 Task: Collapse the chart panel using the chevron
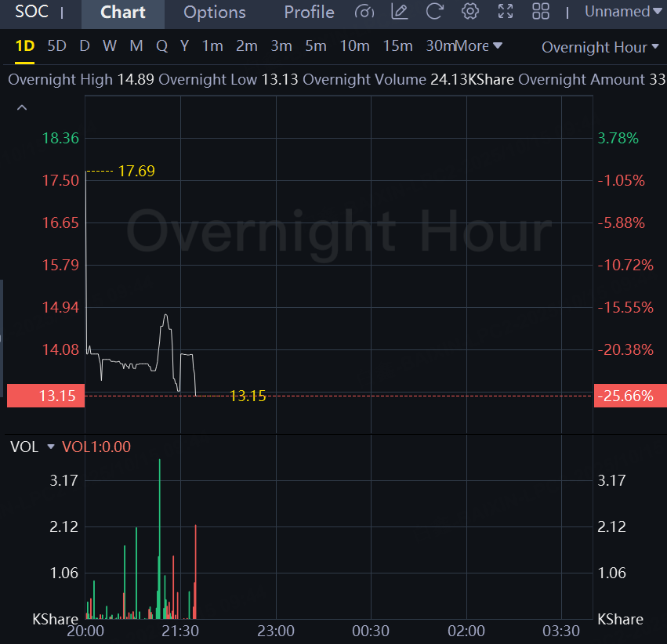pyautogui.click(x=22, y=107)
